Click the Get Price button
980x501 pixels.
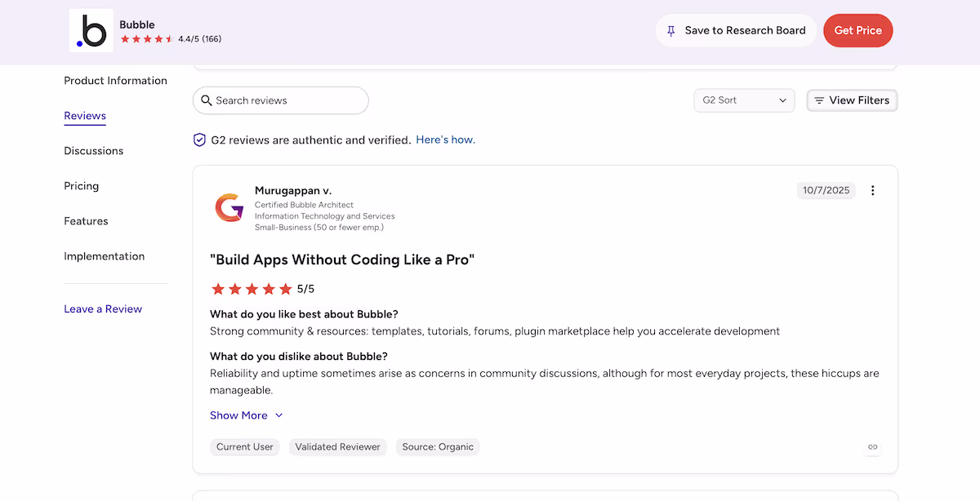click(x=858, y=30)
